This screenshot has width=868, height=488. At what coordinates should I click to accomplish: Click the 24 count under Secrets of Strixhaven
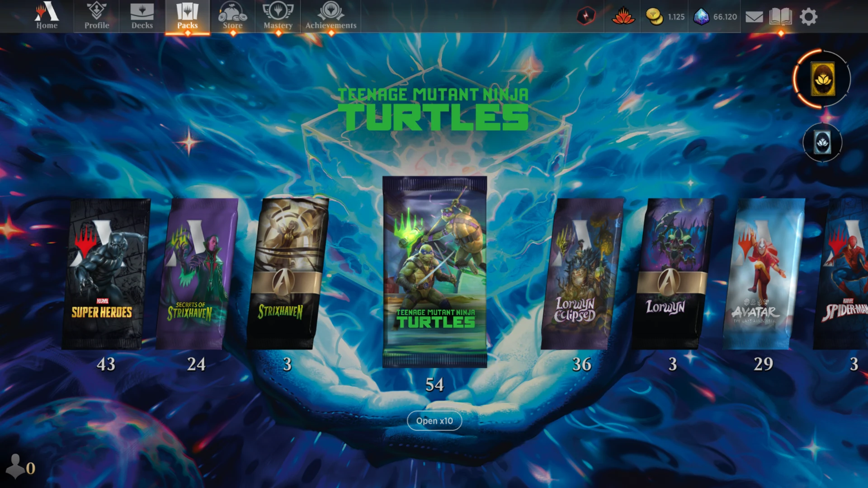coord(197,364)
